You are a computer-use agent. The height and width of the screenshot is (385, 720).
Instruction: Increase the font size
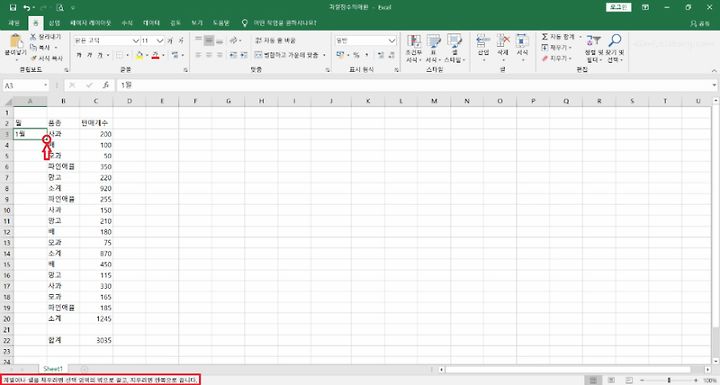(170, 41)
